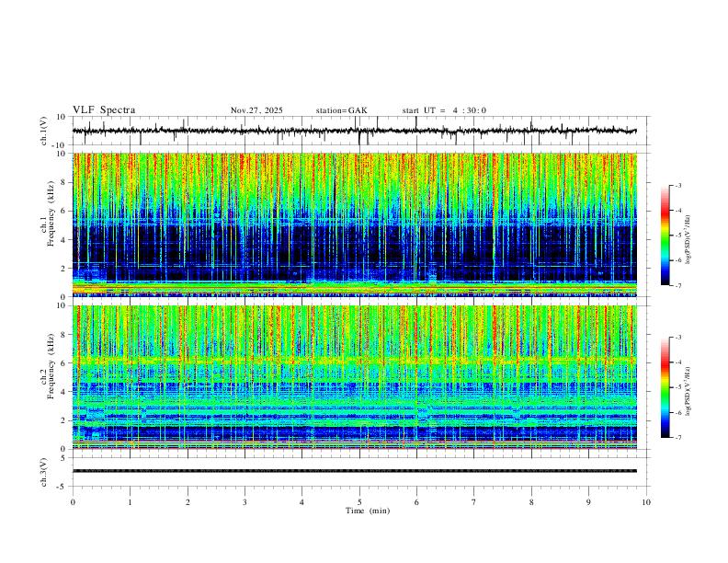728x563 pixels.
Task: Click the ch.1 'Frequency (kHz)' axis label
Action: pos(51,214)
